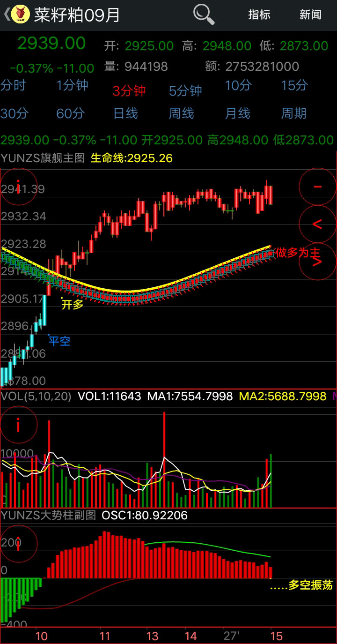Open the 指标 indicators menu
This screenshot has height=644, width=337.
tap(259, 15)
